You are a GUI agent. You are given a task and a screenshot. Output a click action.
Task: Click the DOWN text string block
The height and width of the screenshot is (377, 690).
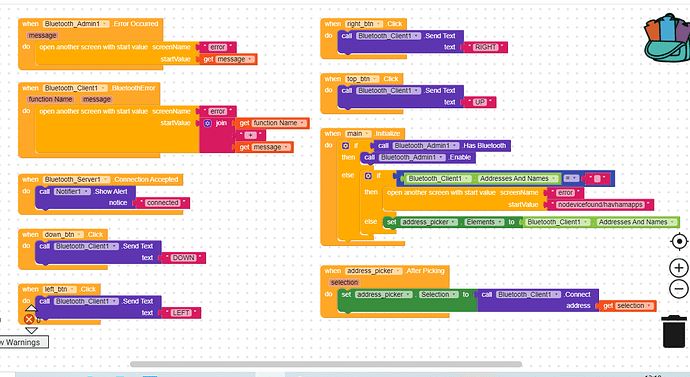pyautogui.click(x=184, y=258)
